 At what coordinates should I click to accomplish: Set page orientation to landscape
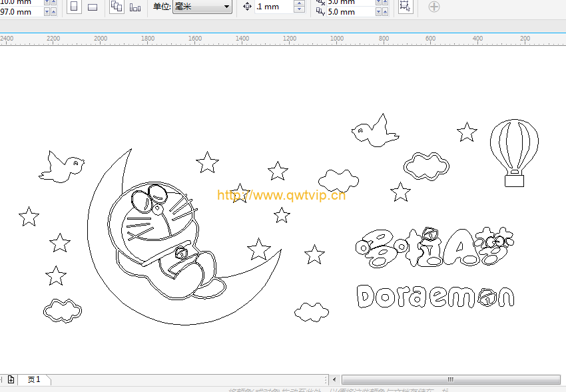[93, 7]
